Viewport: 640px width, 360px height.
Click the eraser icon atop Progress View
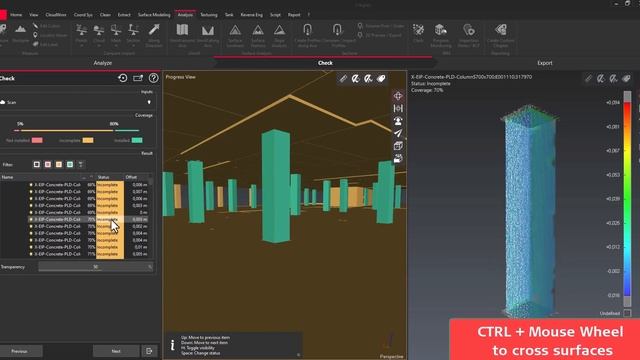381,78
